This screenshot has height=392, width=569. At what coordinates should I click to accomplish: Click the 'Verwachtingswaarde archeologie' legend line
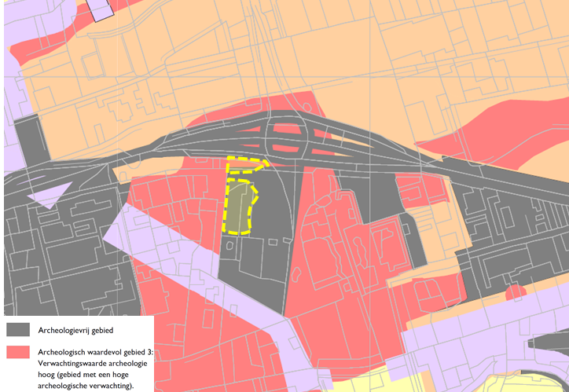[x=92, y=364]
